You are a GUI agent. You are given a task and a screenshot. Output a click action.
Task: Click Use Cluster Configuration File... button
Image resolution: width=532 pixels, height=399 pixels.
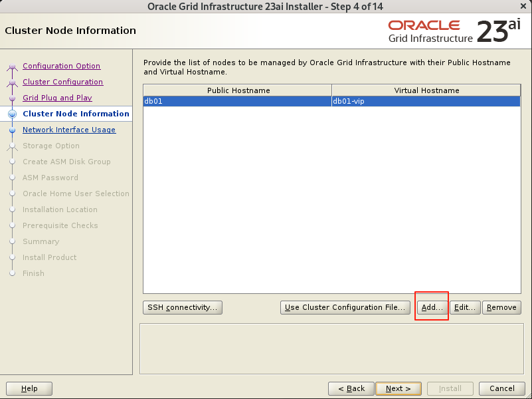click(x=345, y=307)
